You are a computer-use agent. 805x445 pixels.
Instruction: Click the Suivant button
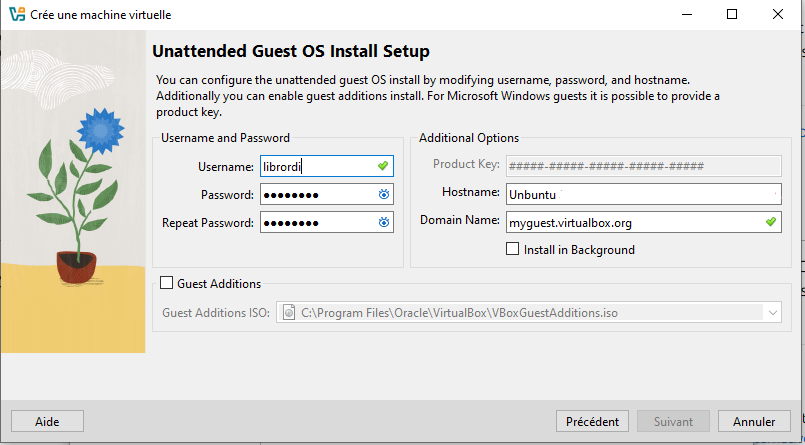click(673, 421)
